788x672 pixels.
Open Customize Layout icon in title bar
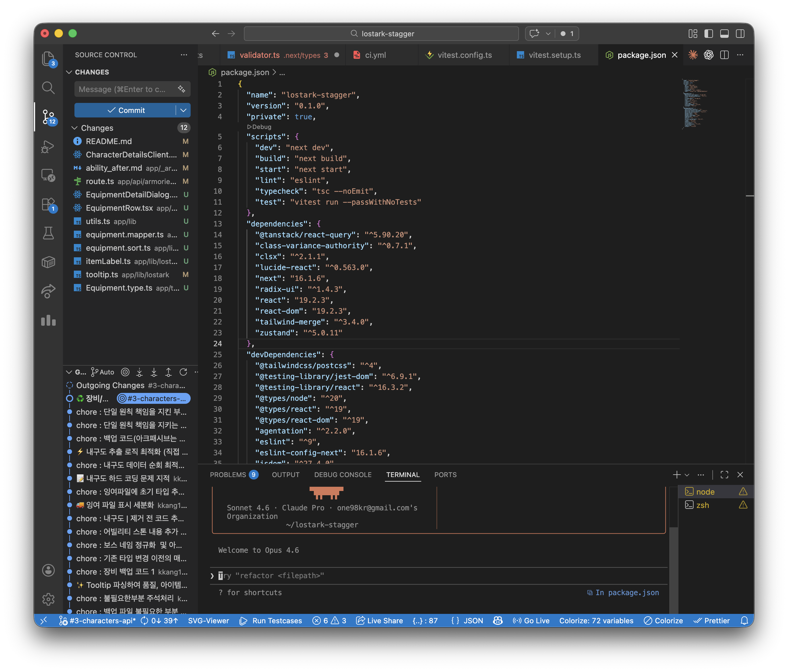[x=693, y=34]
